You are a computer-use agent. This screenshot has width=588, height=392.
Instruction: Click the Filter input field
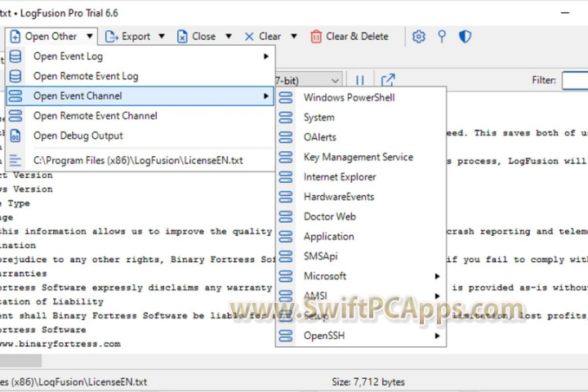[x=575, y=80]
